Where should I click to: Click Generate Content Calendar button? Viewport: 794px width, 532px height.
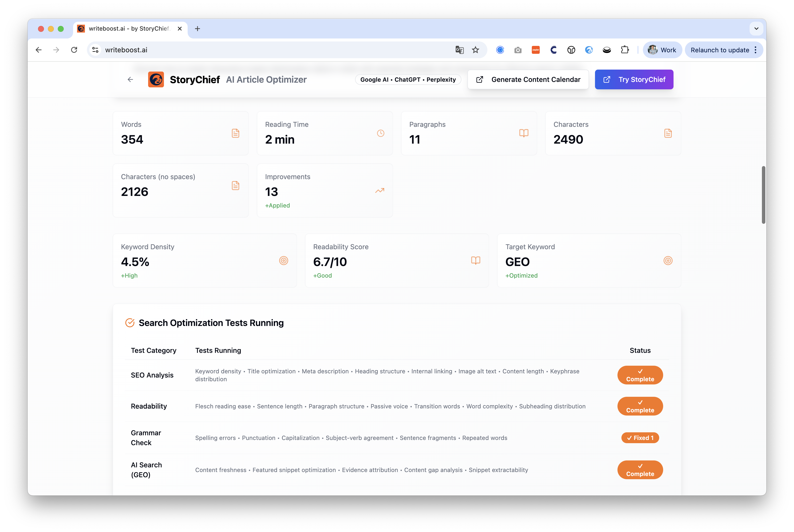[528, 79]
